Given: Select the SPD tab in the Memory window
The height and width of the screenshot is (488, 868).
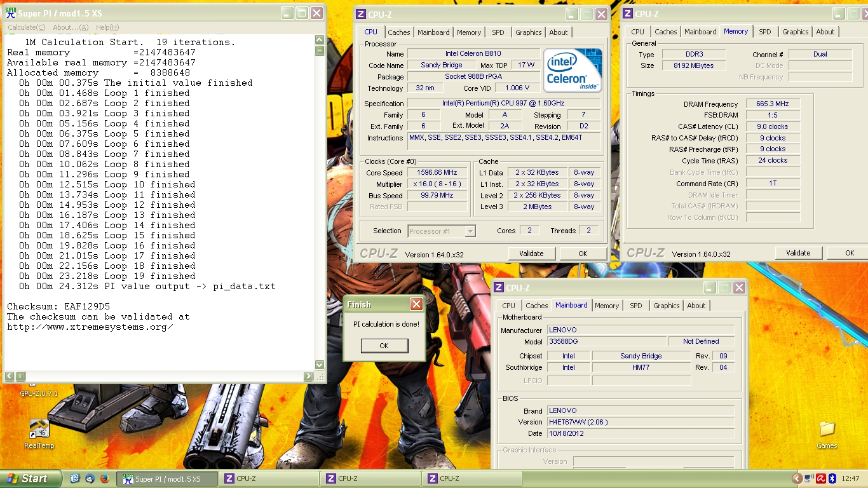Looking at the screenshot, I should tap(765, 32).
